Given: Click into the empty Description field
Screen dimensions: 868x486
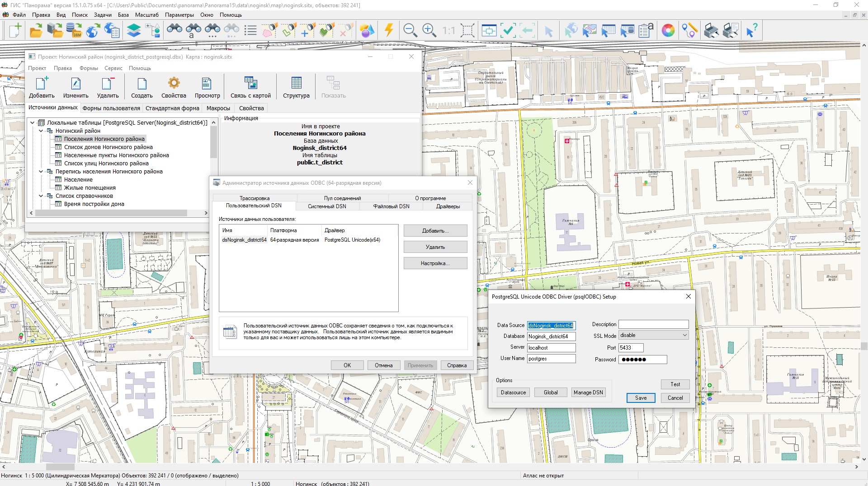Looking at the screenshot, I should coord(653,324).
